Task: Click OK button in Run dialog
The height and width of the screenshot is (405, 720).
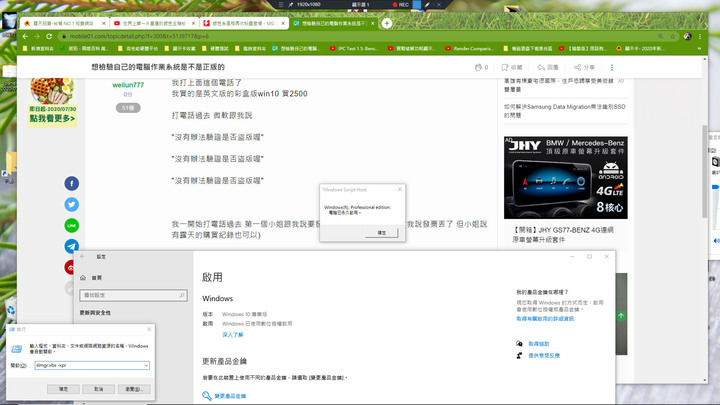Action: click(63, 389)
